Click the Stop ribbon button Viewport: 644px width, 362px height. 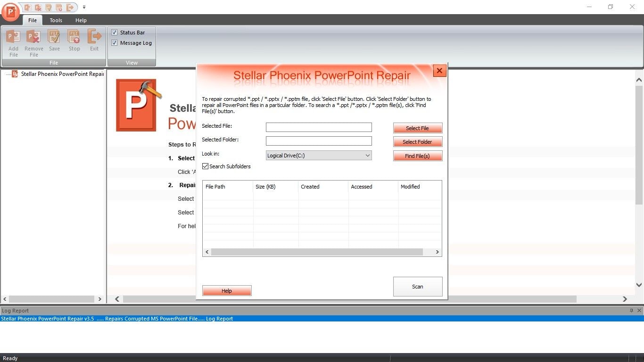click(x=74, y=41)
